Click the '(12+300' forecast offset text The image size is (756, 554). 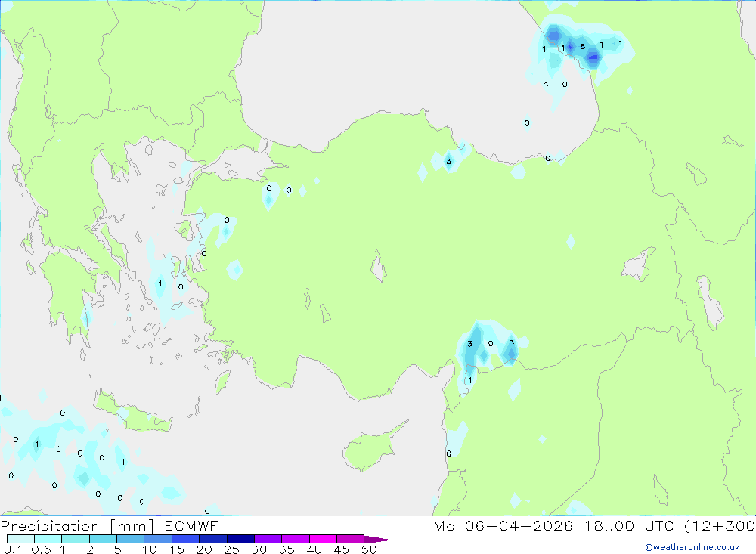(720, 525)
